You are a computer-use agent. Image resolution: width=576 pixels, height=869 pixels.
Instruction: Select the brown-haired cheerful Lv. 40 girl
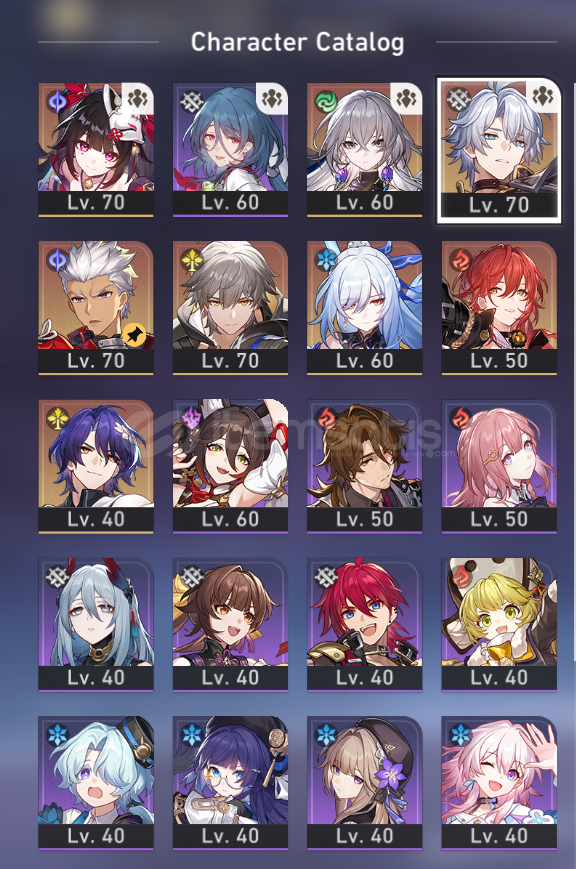pos(230,625)
